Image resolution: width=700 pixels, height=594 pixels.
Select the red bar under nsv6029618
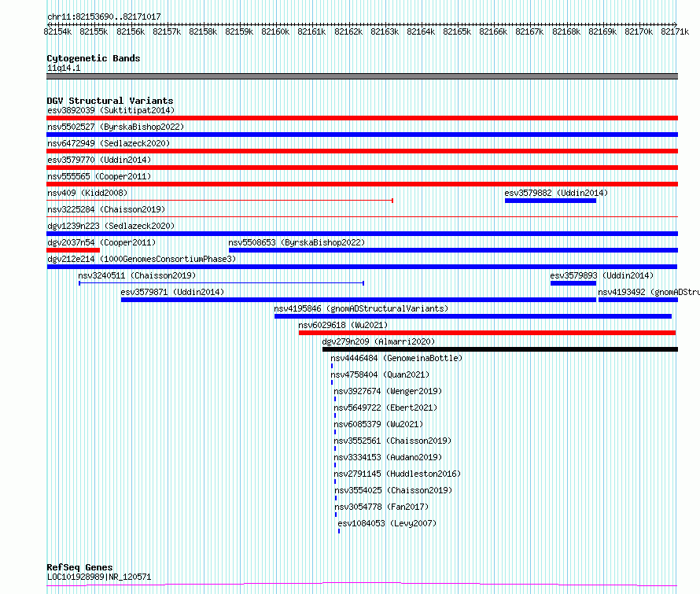[x=487, y=333]
